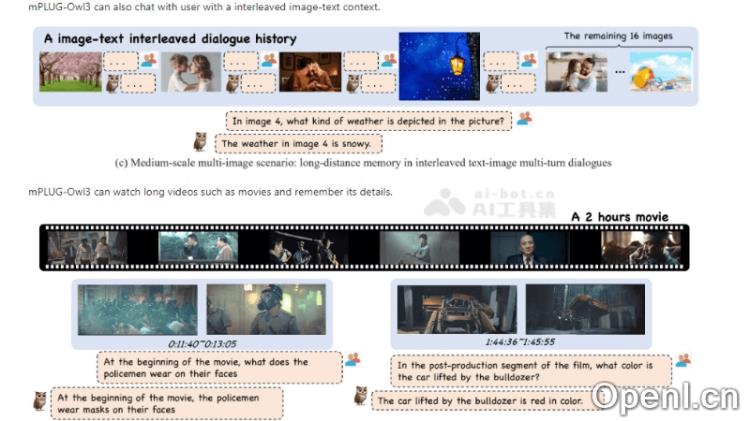
Task: Click the 0:11:40~0:13:05 timestamp
Action: coord(202,342)
